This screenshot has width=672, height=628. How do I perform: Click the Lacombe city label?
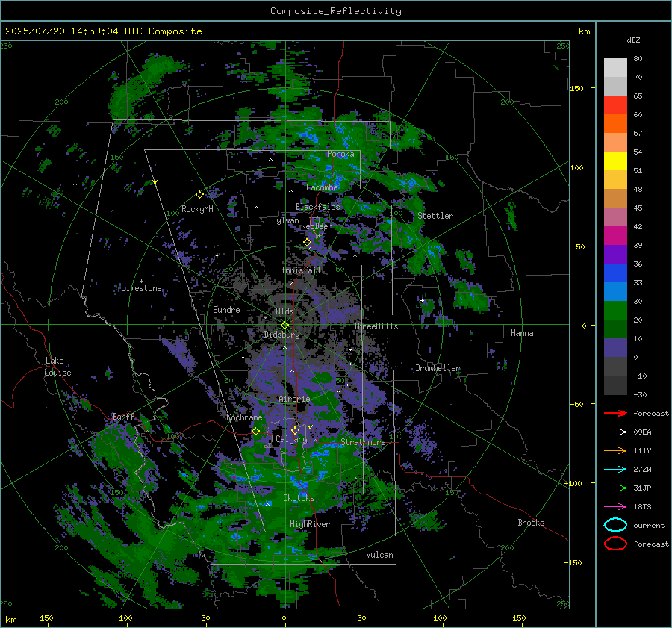[322, 187]
